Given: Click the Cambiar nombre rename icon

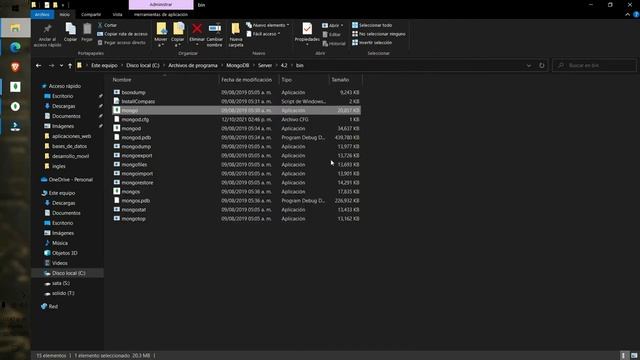Looking at the screenshot, I should tap(215, 34).
